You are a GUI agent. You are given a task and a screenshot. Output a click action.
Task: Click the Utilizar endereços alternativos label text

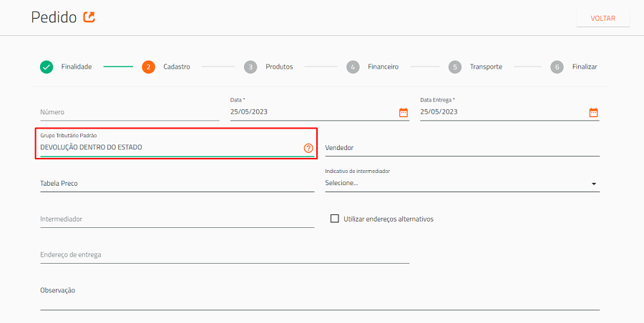tap(389, 219)
